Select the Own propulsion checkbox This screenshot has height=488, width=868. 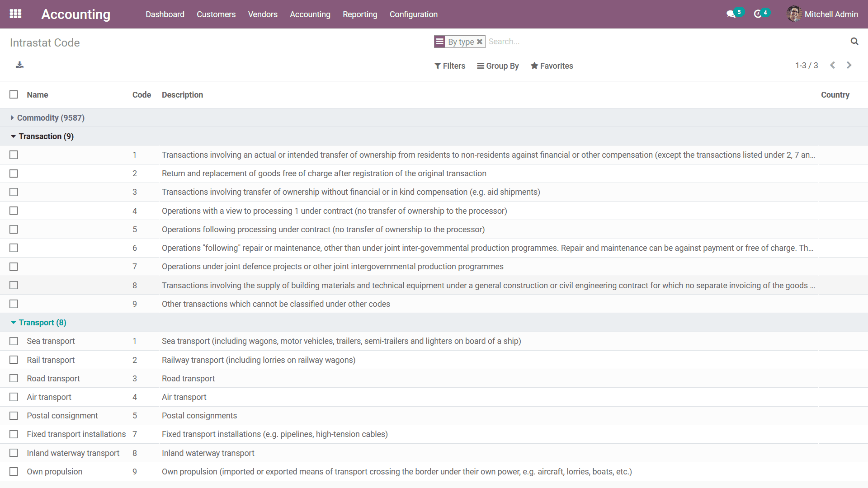coord(14,472)
